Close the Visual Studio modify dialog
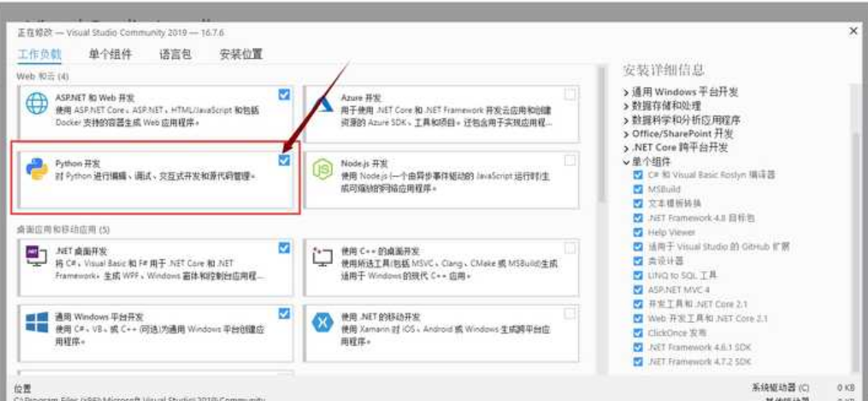The height and width of the screenshot is (401, 868). (853, 31)
